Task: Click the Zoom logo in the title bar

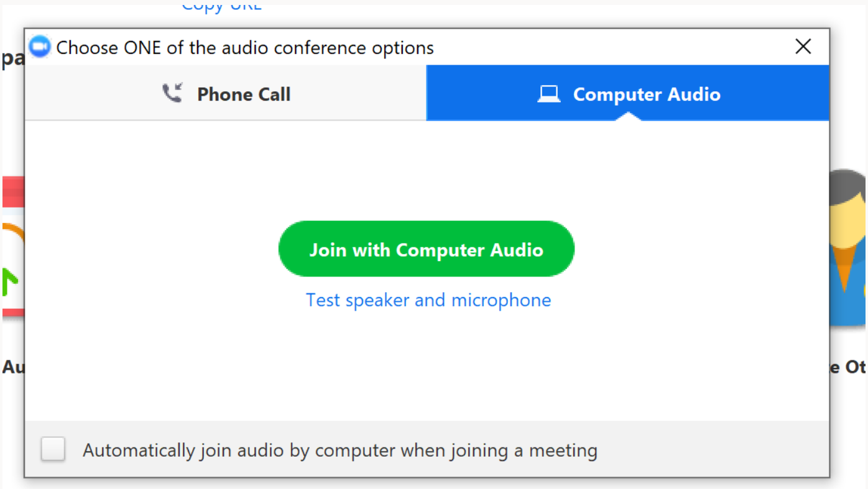Action: tap(40, 47)
